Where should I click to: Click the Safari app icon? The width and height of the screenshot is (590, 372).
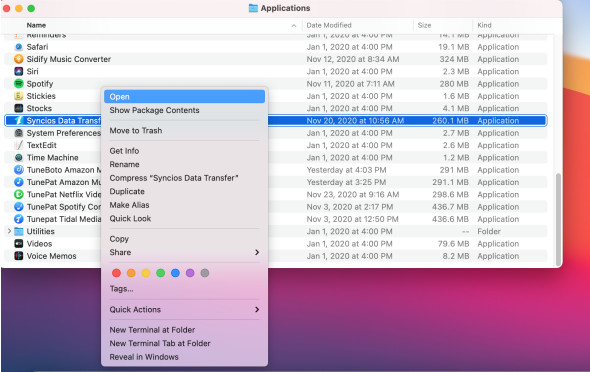tap(18, 47)
